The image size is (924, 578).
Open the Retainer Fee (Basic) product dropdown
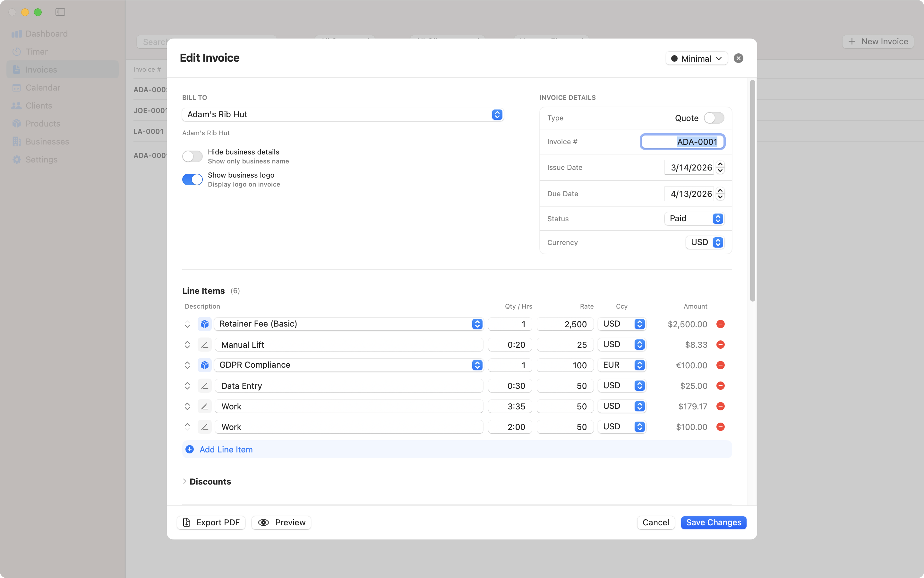coord(349,324)
